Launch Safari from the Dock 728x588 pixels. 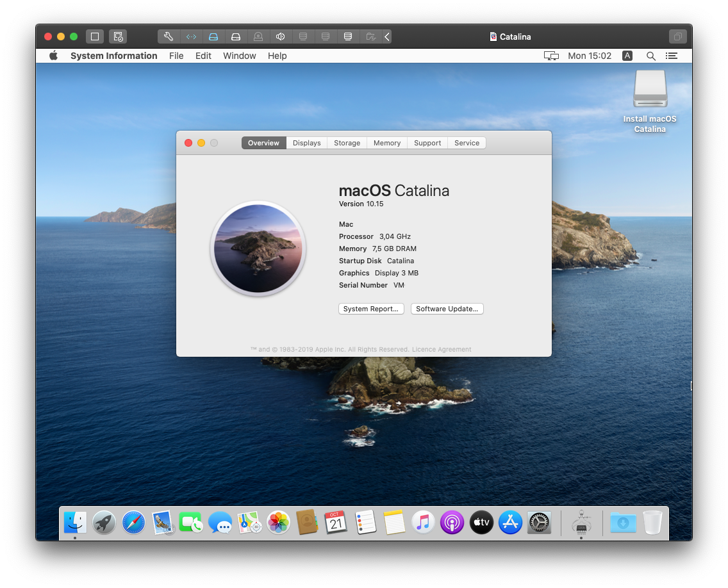133,523
